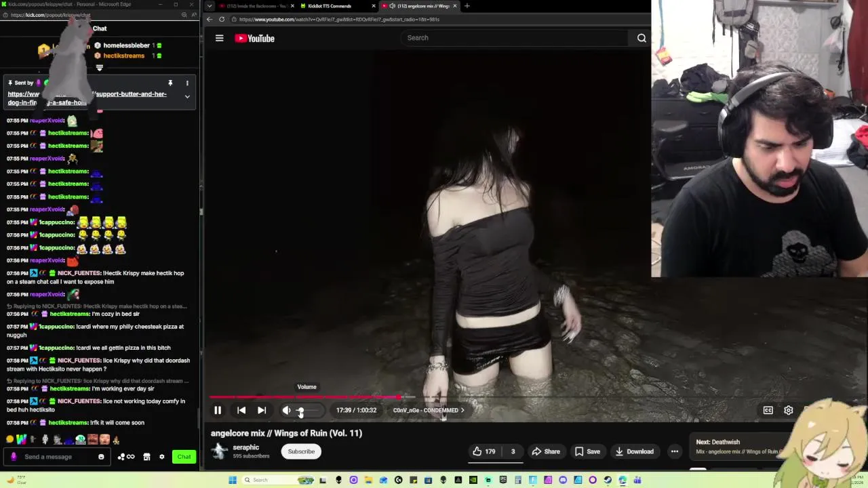This screenshot has height=488, width=868.
Task: Toggle closed captions on the video
Action: pyautogui.click(x=768, y=410)
